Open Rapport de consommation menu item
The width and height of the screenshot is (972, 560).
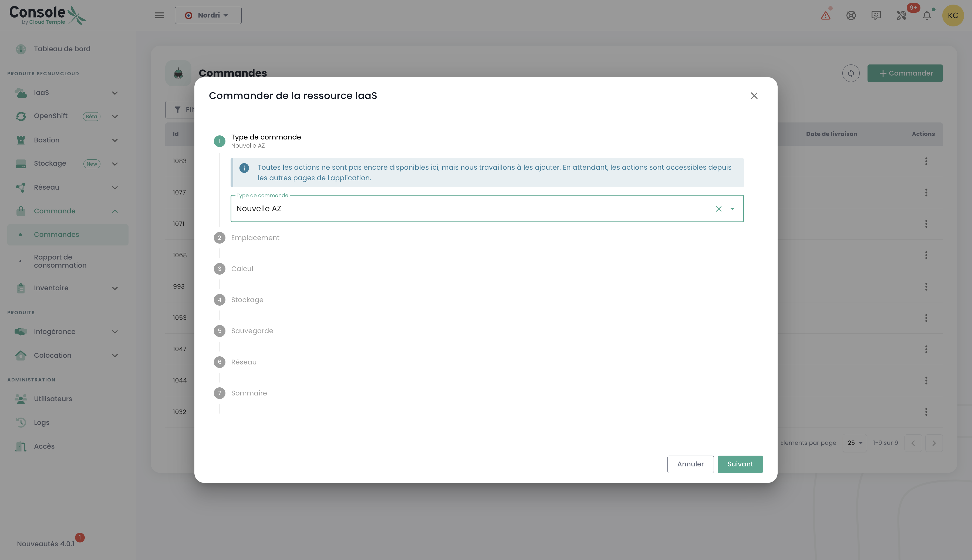[x=60, y=261]
